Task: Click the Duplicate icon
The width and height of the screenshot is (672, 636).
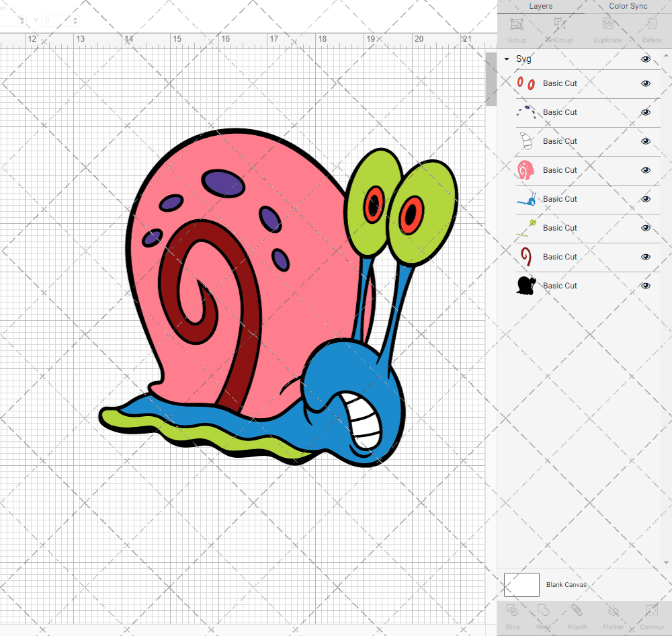Action: [x=607, y=24]
